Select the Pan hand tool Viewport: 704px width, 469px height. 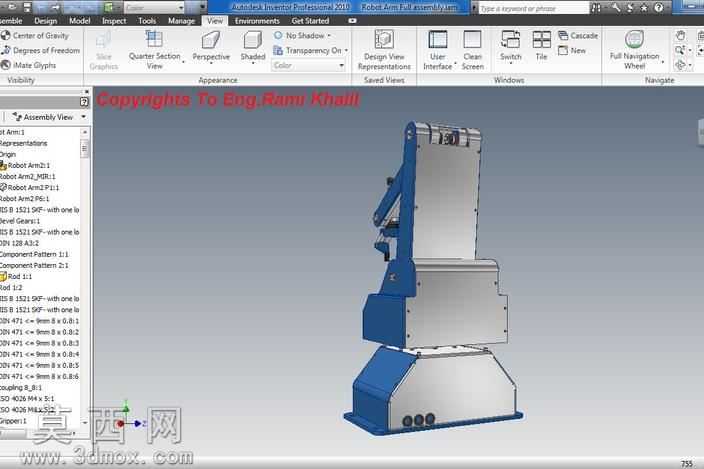click(x=680, y=35)
